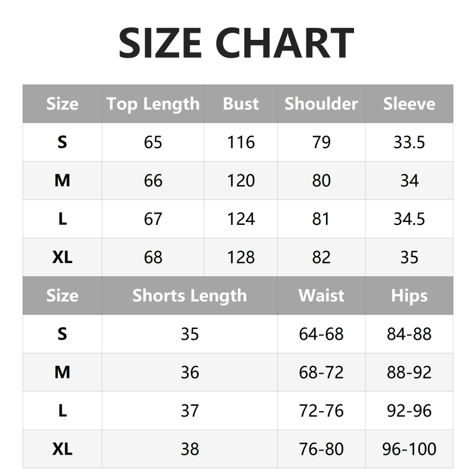Image resolution: width=476 pixels, height=476 pixels.
Task: Select the shorts length value 35
Action: [x=189, y=334]
